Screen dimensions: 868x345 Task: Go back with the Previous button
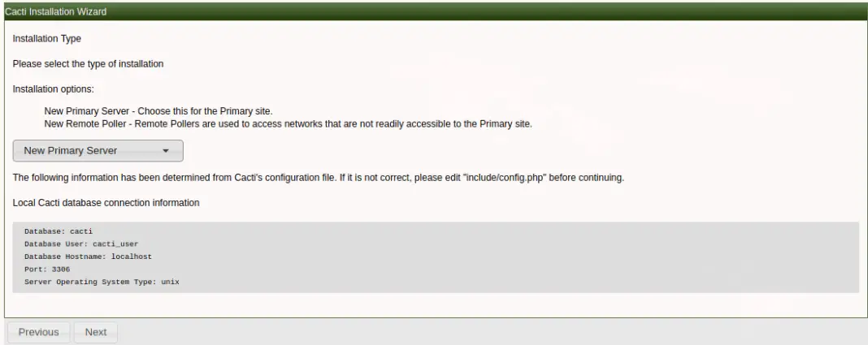[39, 332]
